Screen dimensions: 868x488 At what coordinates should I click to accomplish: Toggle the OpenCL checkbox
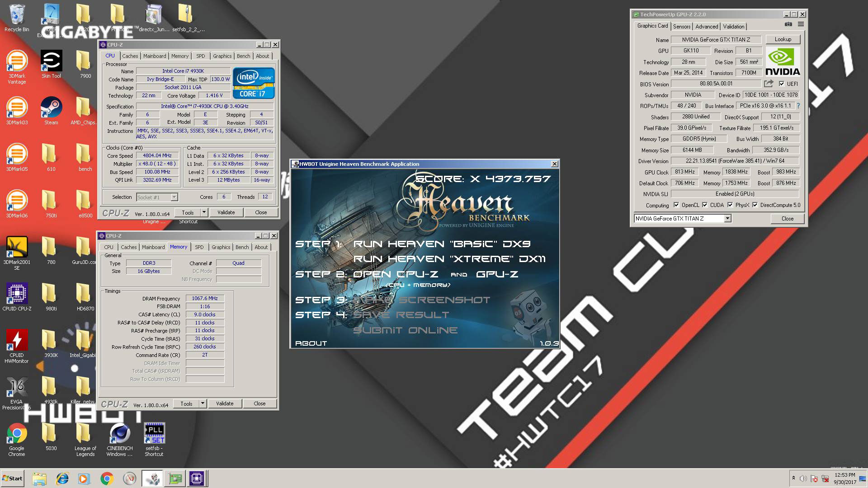pyautogui.click(x=676, y=205)
